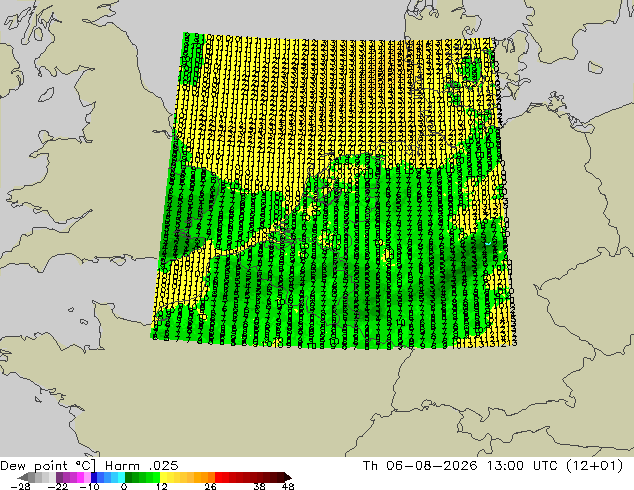Viewport: 634px width, 490px height.
Task: Click the '-10' legend value
Action: 90,486
